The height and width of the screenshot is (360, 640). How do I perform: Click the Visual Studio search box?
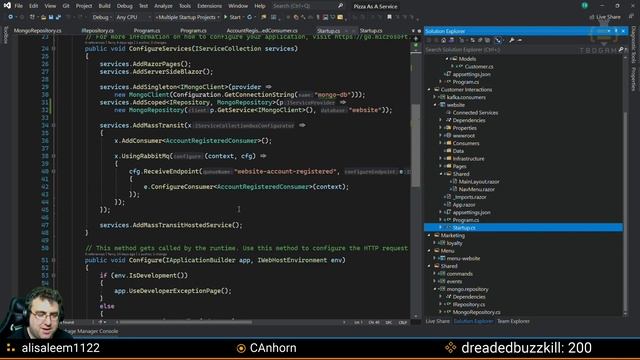[308, 6]
